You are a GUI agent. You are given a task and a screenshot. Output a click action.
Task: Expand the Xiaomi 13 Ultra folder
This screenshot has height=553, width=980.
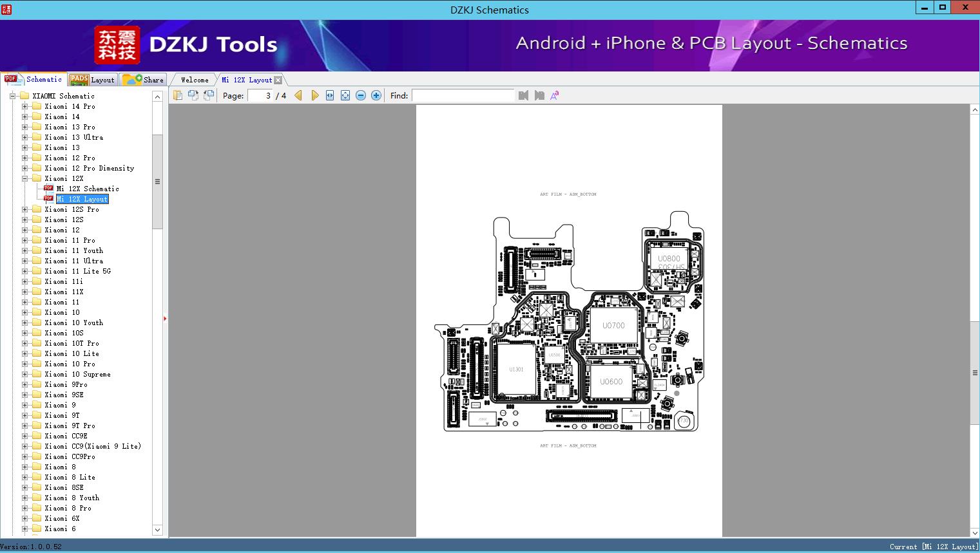[x=24, y=137]
